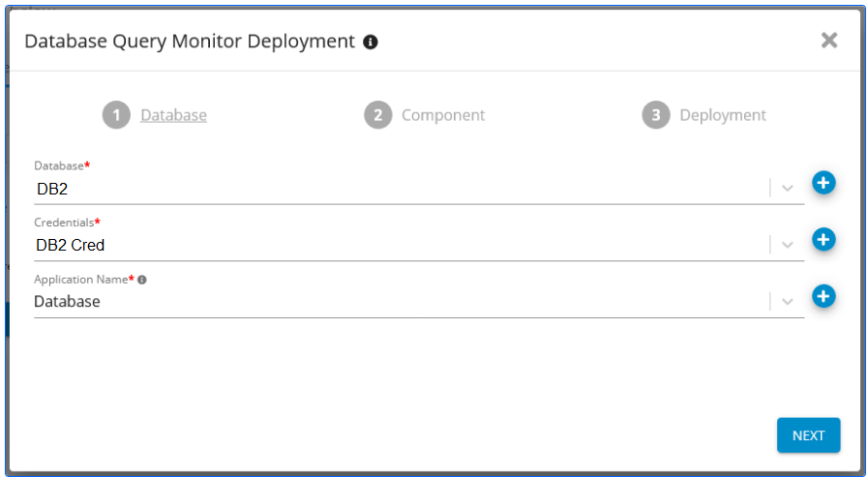This screenshot has height=477, width=868.
Task: Expand the Credentials dropdown arrow
Action: point(788,245)
